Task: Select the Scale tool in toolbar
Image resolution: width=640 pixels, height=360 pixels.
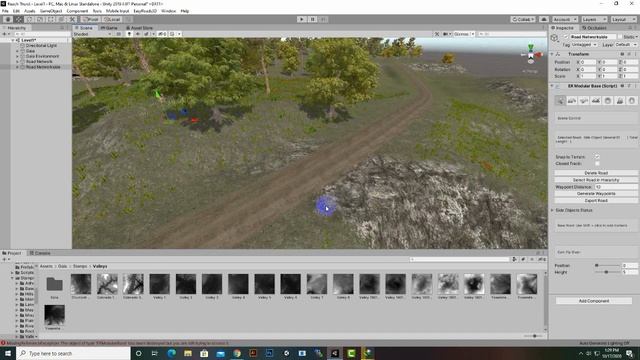Action: [x=40, y=19]
